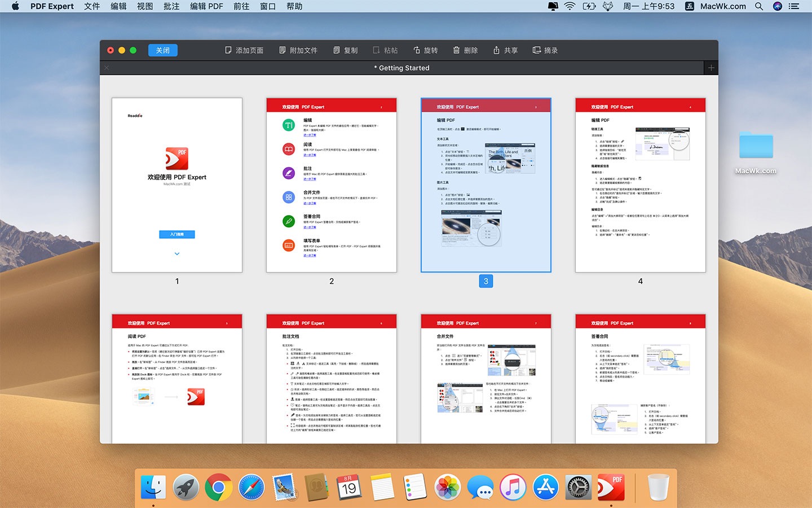
Task: Open Notification Center from menu bar
Action: tap(794, 6)
